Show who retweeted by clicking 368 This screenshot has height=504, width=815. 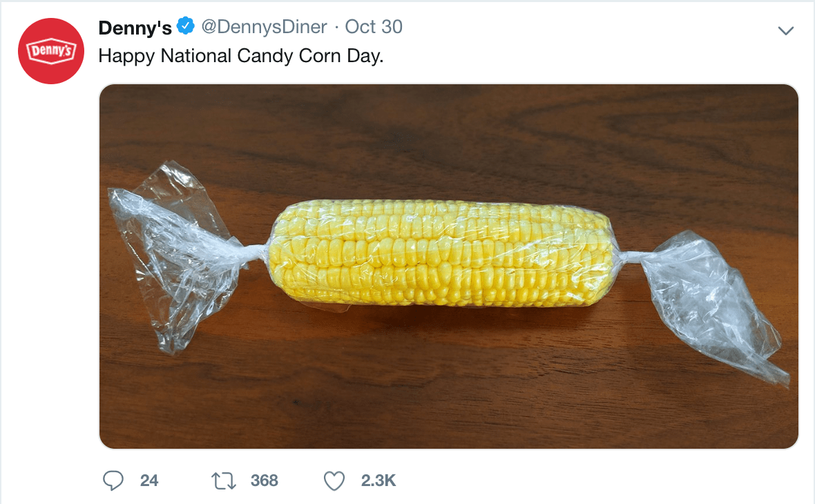pyautogui.click(x=263, y=481)
